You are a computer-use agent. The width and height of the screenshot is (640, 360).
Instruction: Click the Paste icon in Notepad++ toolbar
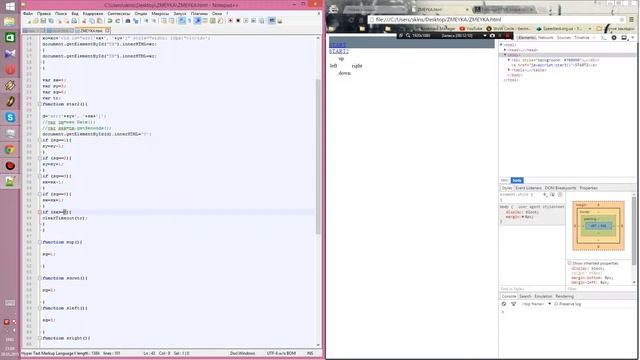100,21
